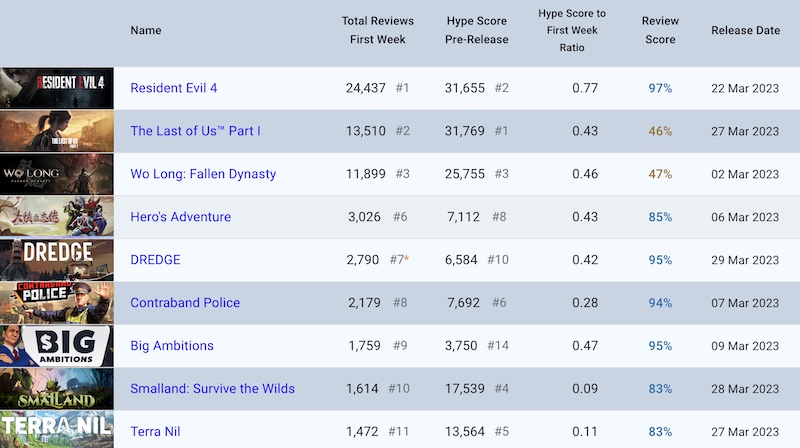Follow the Wo Long: Fallen Dynasty link
The width and height of the screenshot is (800, 448).
coord(203,174)
